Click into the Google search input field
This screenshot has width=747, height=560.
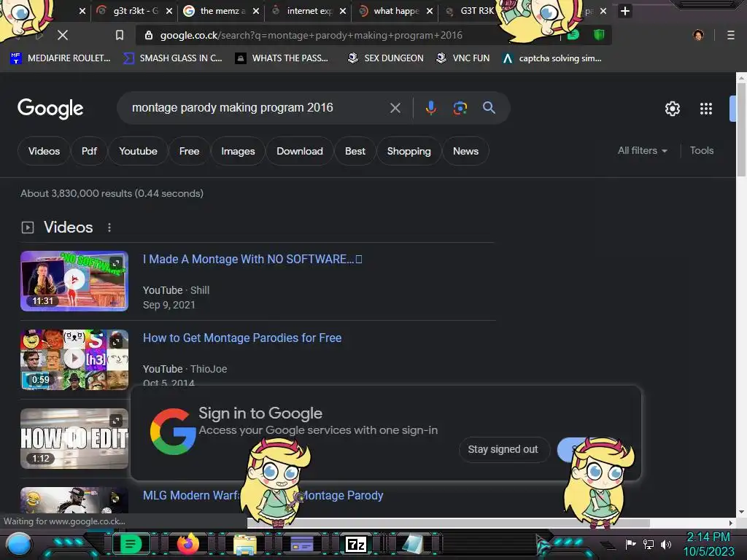pos(258,108)
